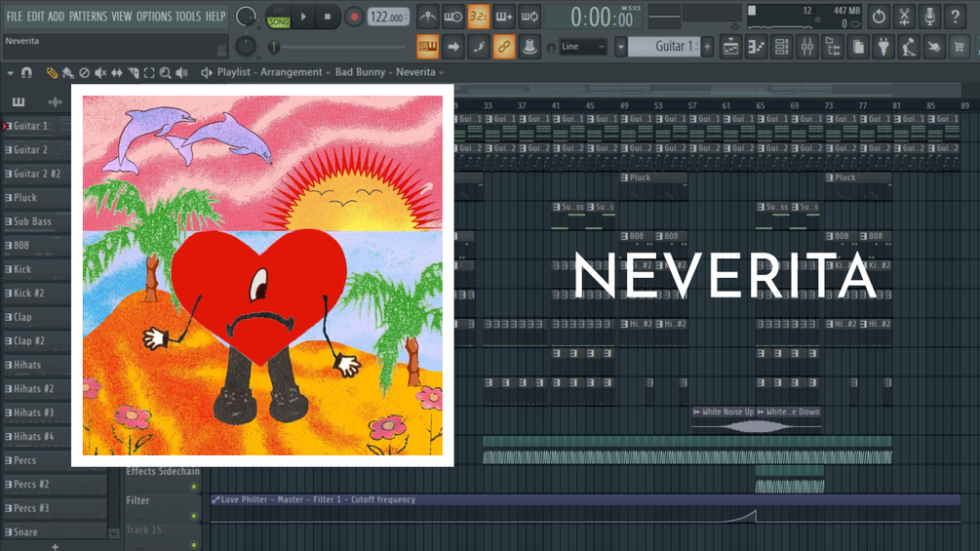The height and width of the screenshot is (551, 980).
Task: Select the playlist Select tool
Action: [149, 72]
